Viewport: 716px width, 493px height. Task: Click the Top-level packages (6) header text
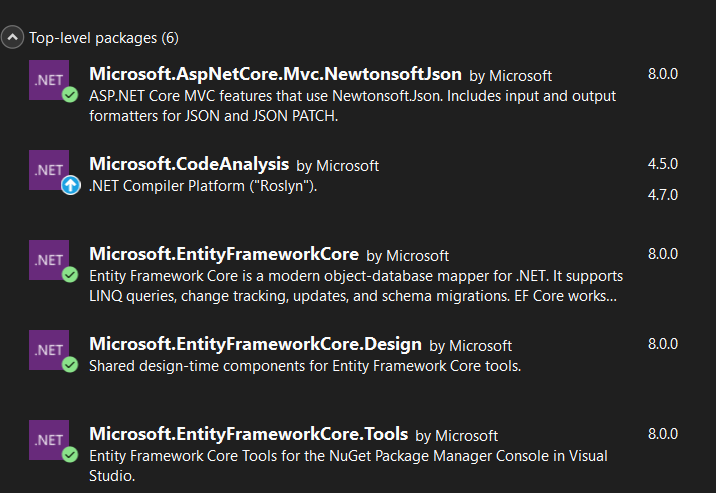104,38
